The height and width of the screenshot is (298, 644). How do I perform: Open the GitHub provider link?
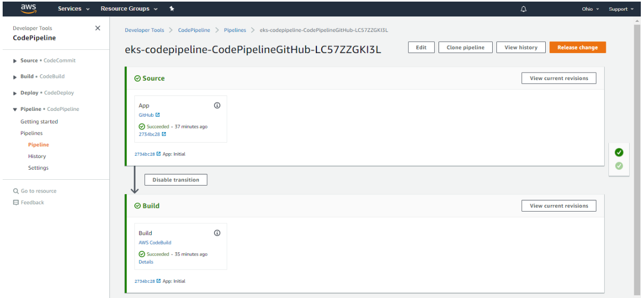149,115
